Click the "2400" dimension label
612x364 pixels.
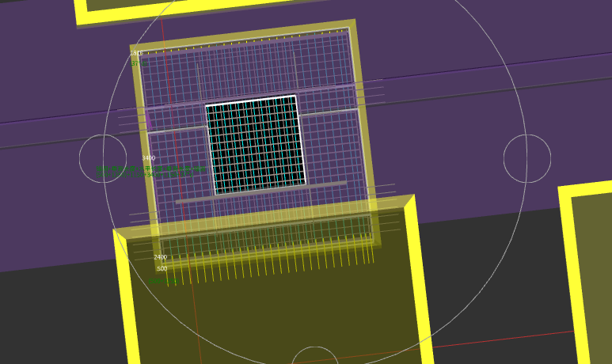161,257
